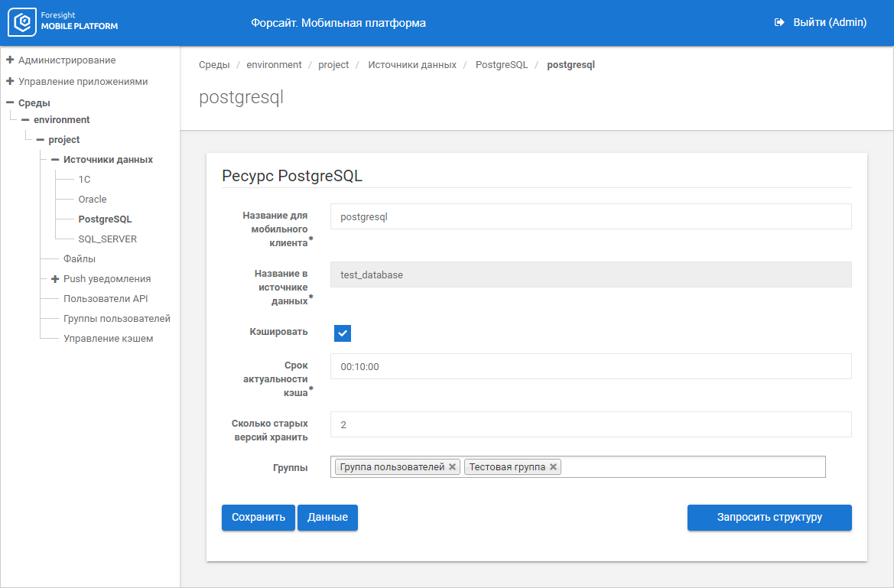
Task: Click the Запросить структуру button
Action: tap(769, 518)
